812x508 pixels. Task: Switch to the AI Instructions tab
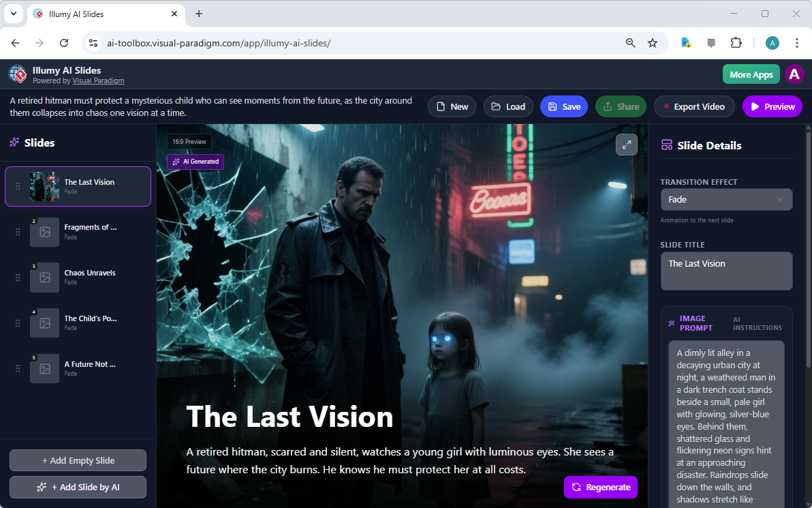tap(757, 323)
